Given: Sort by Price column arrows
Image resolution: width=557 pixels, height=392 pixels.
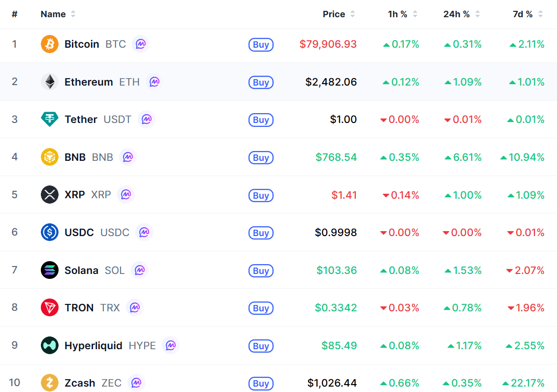Looking at the screenshot, I should (352, 14).
